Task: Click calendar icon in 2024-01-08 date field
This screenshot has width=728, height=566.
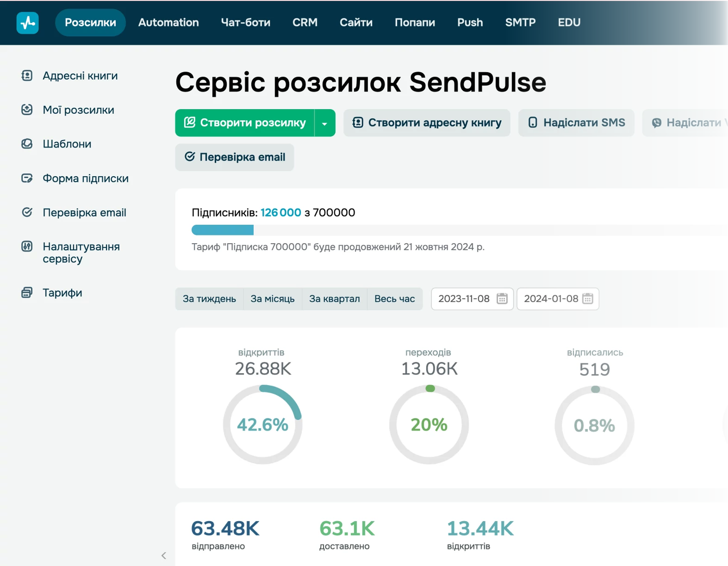Action: tap(587, 299)
